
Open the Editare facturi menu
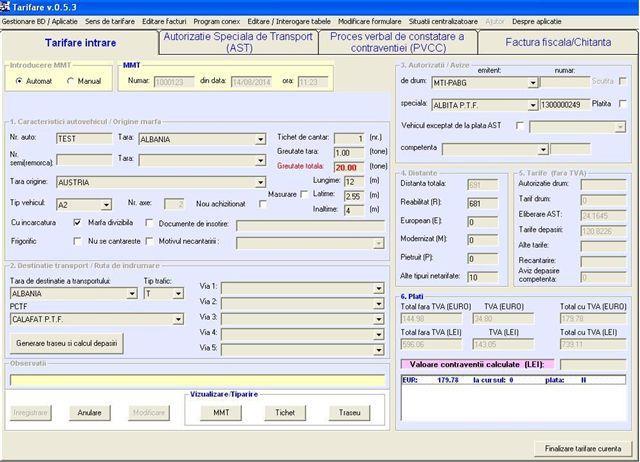(164, 22)
